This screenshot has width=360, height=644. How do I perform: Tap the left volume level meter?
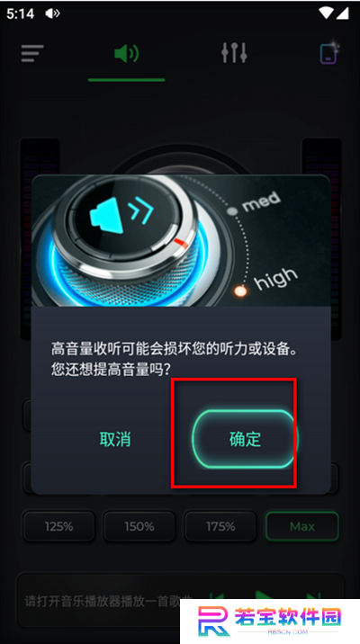click(x=40, y=238)
